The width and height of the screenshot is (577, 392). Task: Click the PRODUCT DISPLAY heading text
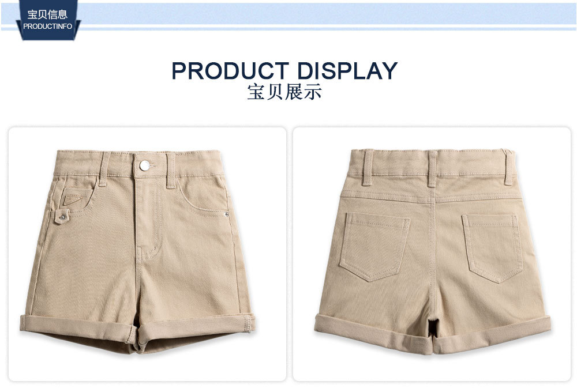click(x=284, y=70)
